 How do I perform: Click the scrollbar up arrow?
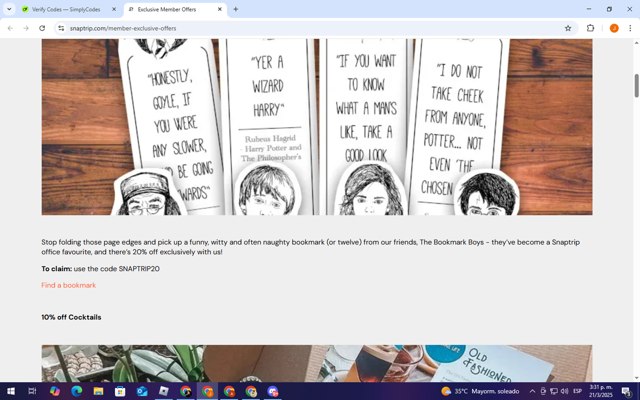click(x=636, y=42)
